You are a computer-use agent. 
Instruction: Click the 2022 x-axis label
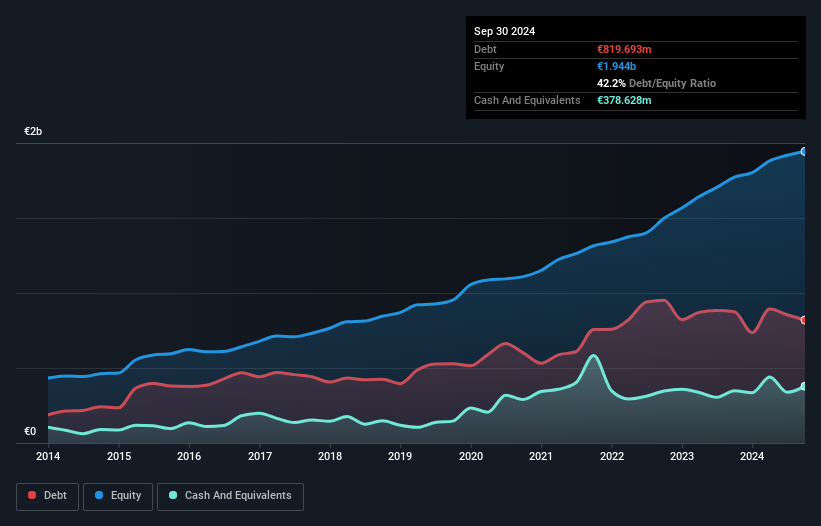pos(612,456)
